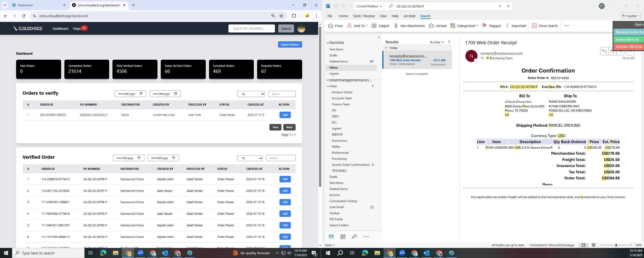This screenshot has width=644, height=258.
Task: Open Verified Order page-size dropdown
Action: (x=250, y=158)
